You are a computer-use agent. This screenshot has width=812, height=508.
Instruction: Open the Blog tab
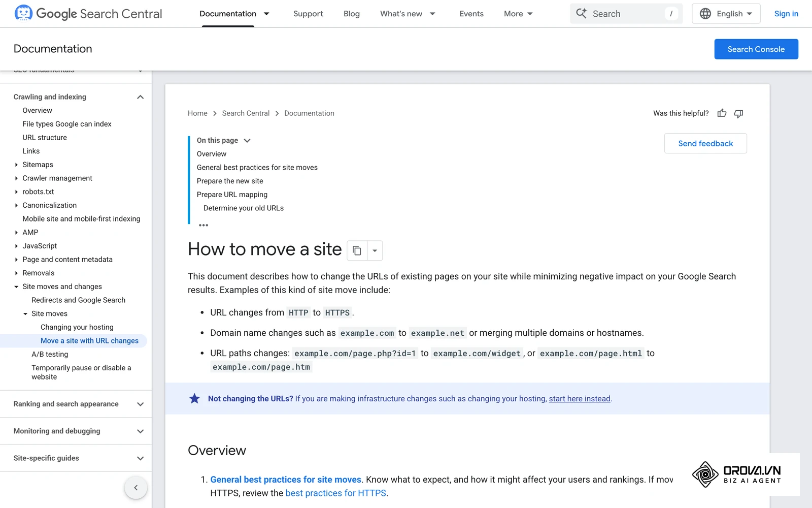point(352,14)
